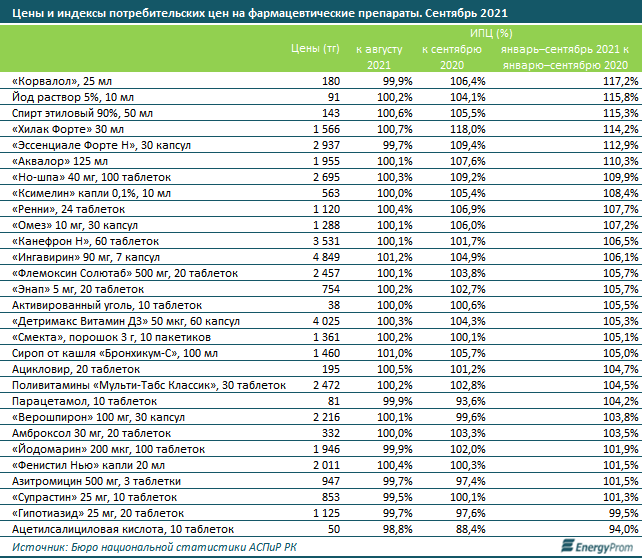642x558 pixels.
Task: Click the value 93,6% in Парацетамол row
Action: [471, 401]
